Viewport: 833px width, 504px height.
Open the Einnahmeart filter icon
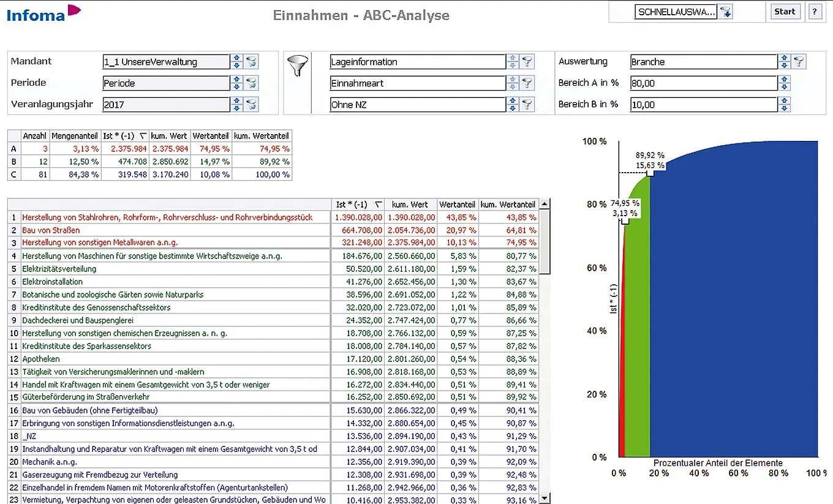[x=527, y=83]
